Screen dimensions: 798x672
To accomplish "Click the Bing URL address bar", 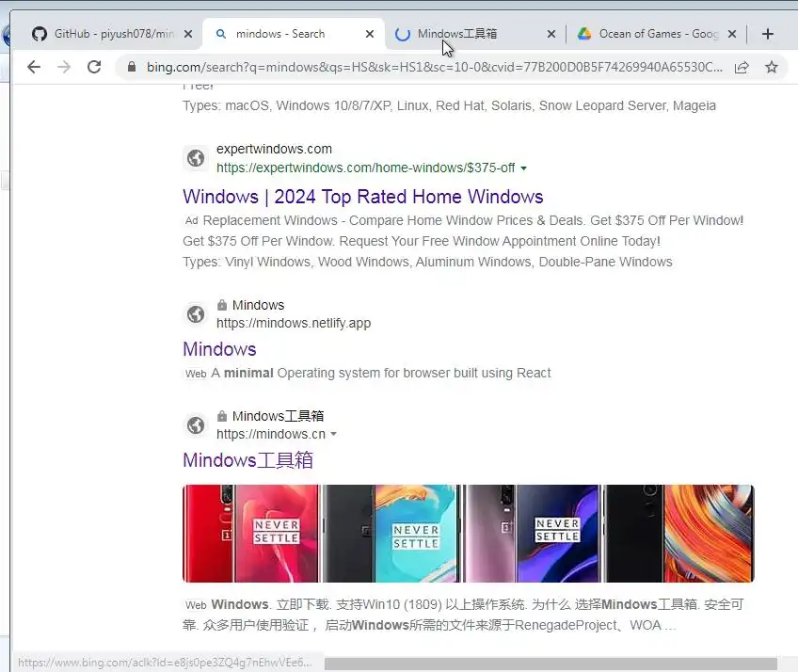I will pos(434,67).
